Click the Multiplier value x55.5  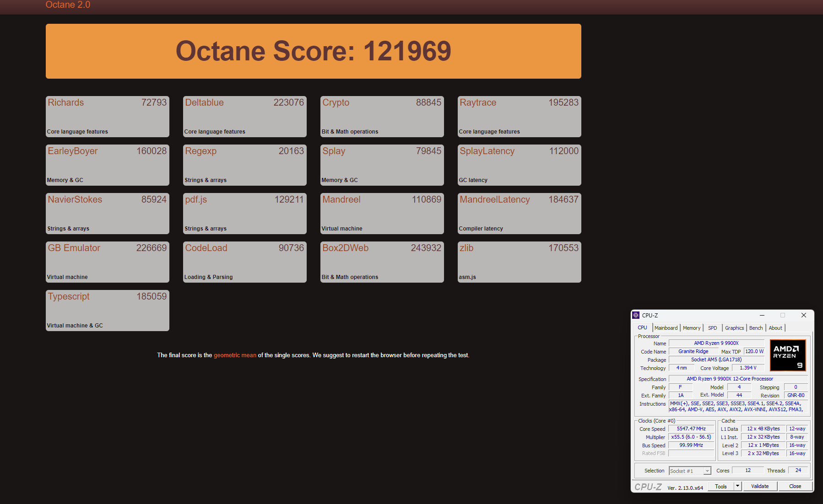tap(691, 437)
